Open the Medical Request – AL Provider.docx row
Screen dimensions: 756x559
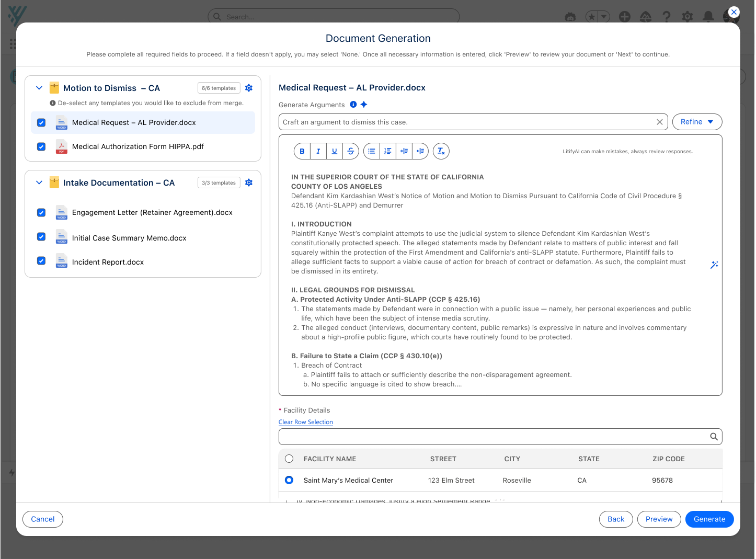click(x=143, y=122)
